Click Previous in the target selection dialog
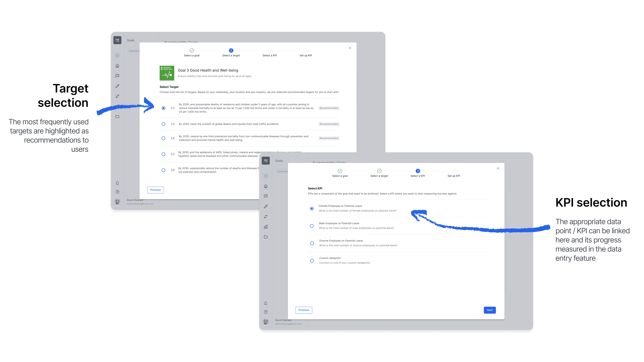The height and width of the screenshot is (362, 644). pos(156,190)
